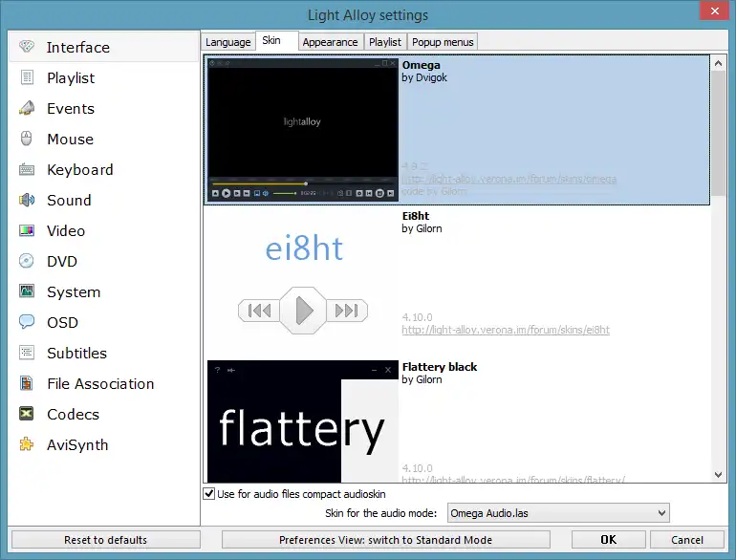Click the 'by Dvigok' author text
Screen dimensions: 736x560
pos(424,77)
